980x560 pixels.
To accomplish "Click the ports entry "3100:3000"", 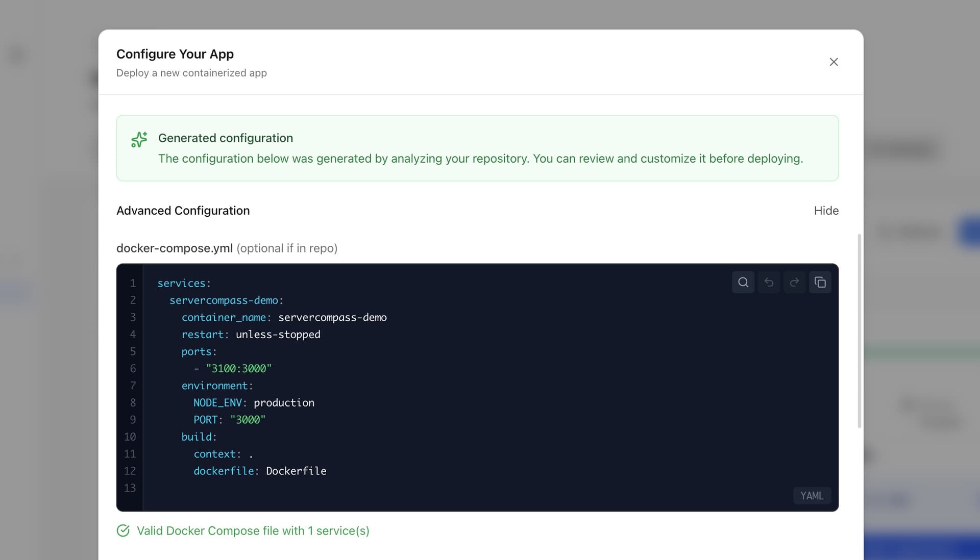I will click(238, 368).
